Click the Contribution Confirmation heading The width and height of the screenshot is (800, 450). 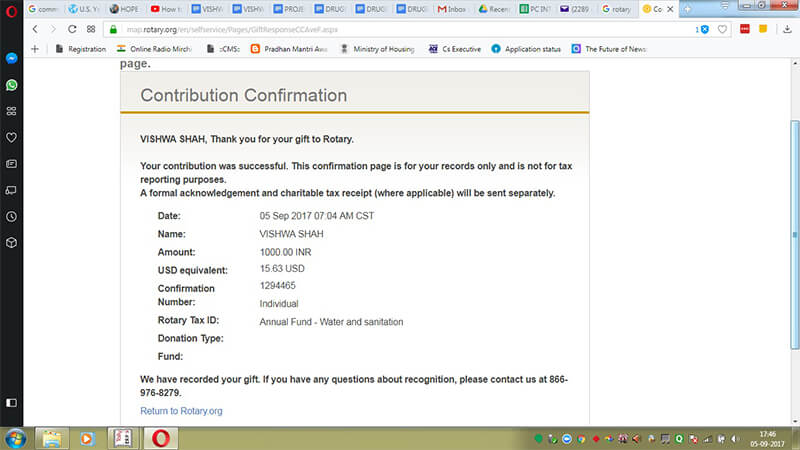click(x=244, y=95)
